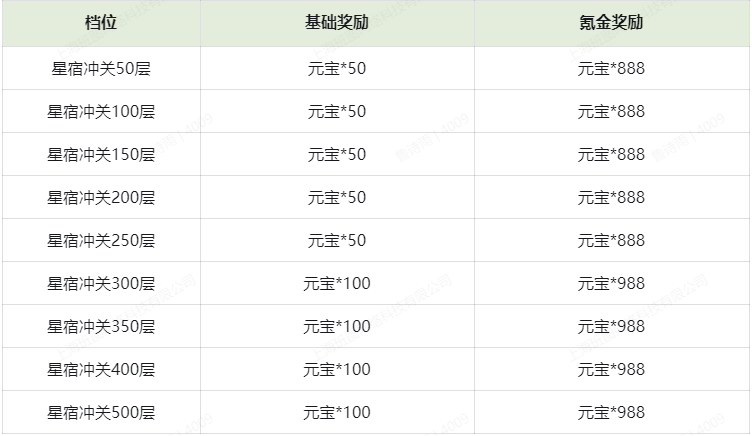Select the 星宿冲关400层 cell
Screen dimensions: 752x436
click(101, 370)
